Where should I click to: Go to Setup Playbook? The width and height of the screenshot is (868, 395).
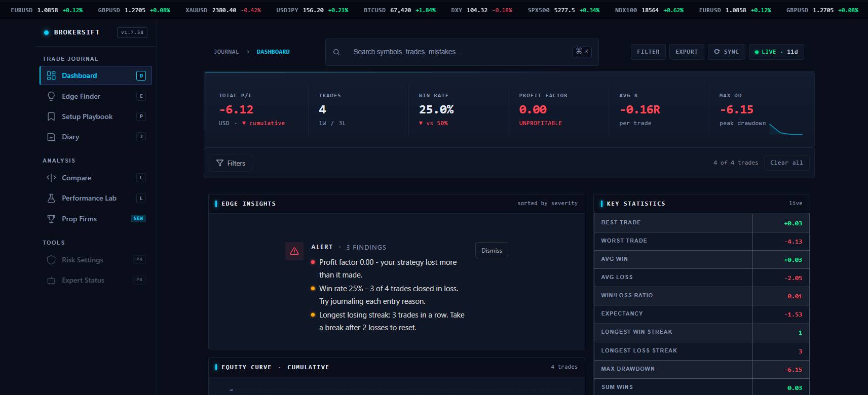tap(96, 116)
